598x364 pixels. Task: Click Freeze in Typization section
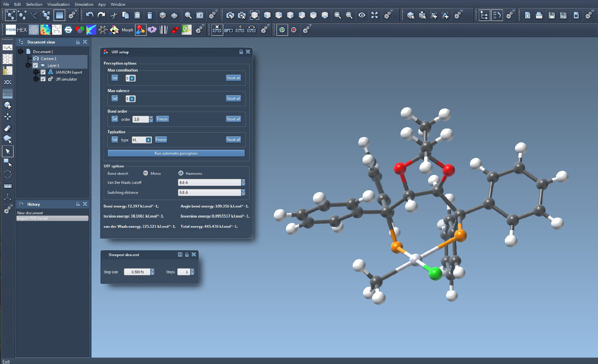tap(161, 140)
